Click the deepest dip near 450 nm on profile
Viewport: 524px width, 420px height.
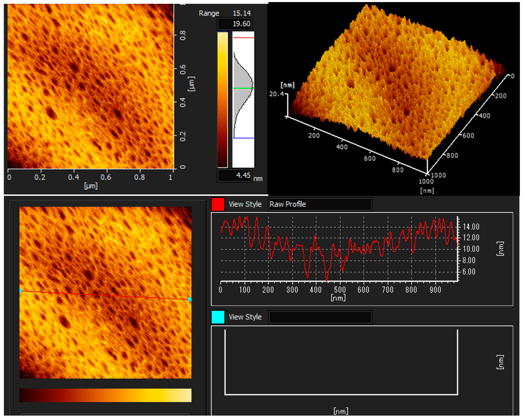tap(326, 280)
